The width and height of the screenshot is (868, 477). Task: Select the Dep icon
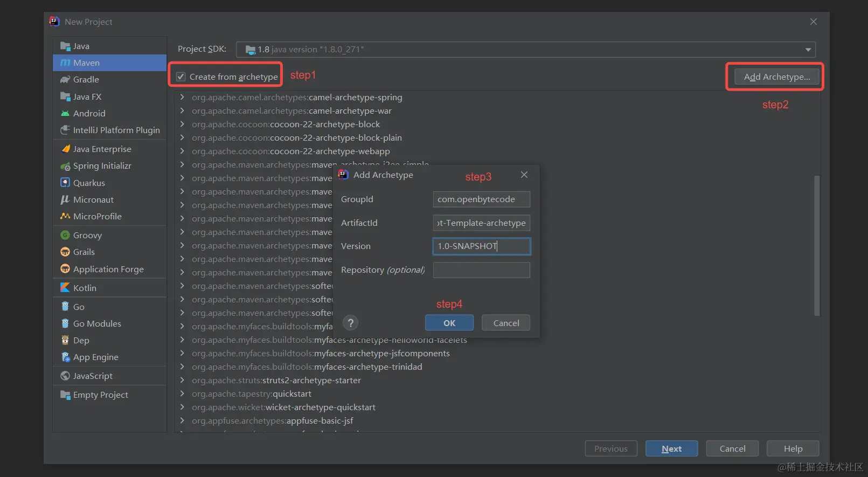[x=65, y=340]
